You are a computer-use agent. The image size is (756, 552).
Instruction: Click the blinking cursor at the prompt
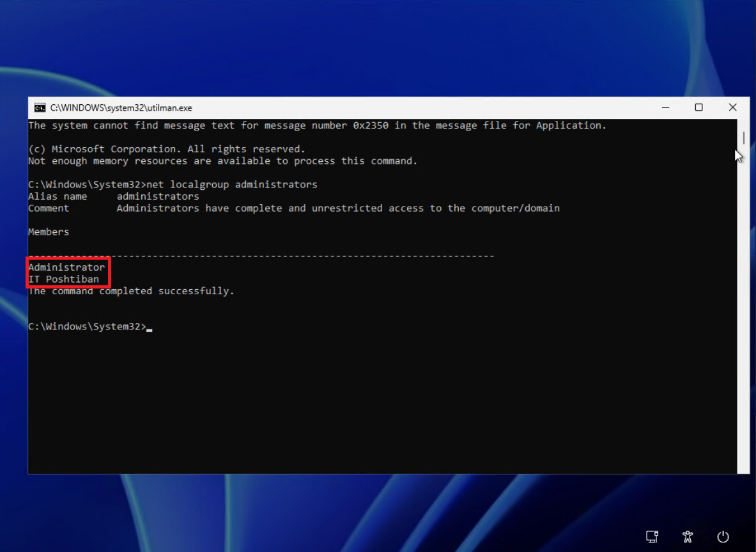(x=150, y=328)
